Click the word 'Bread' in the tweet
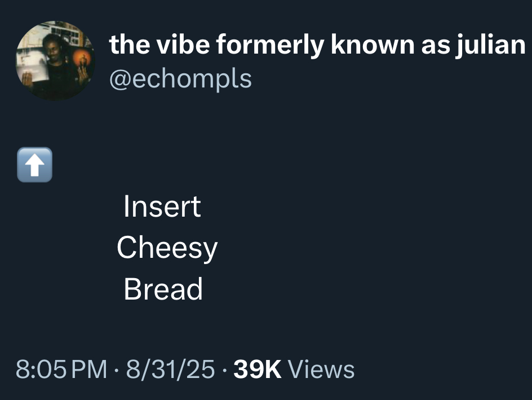532x400 pixels. pos(163,290)
